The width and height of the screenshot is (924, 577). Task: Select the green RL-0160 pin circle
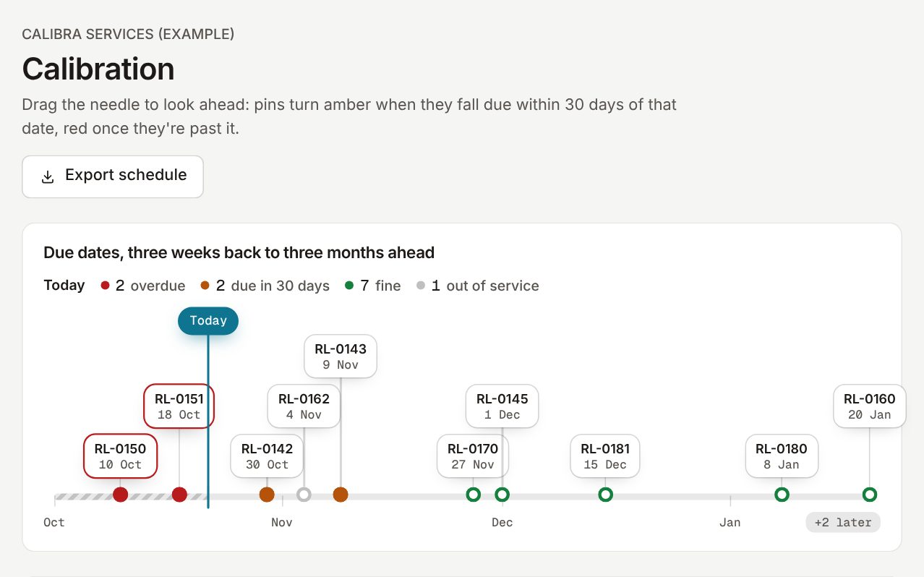[x=870, y=495]
